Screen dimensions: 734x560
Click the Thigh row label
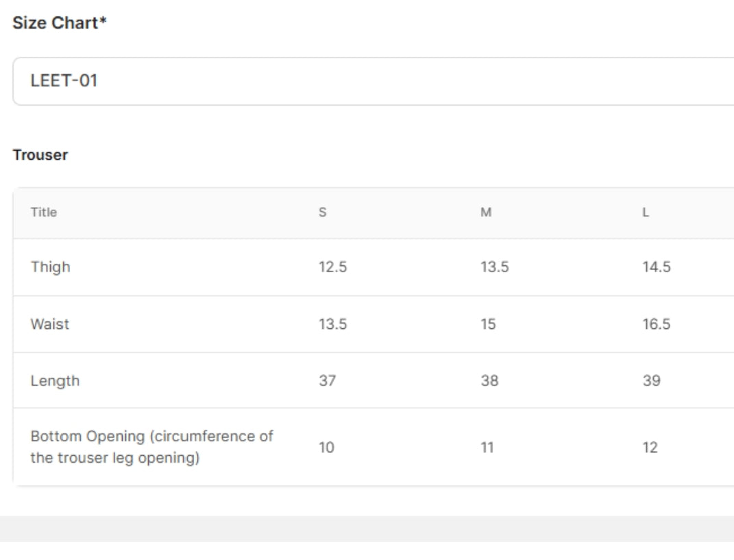coord(50,267)
